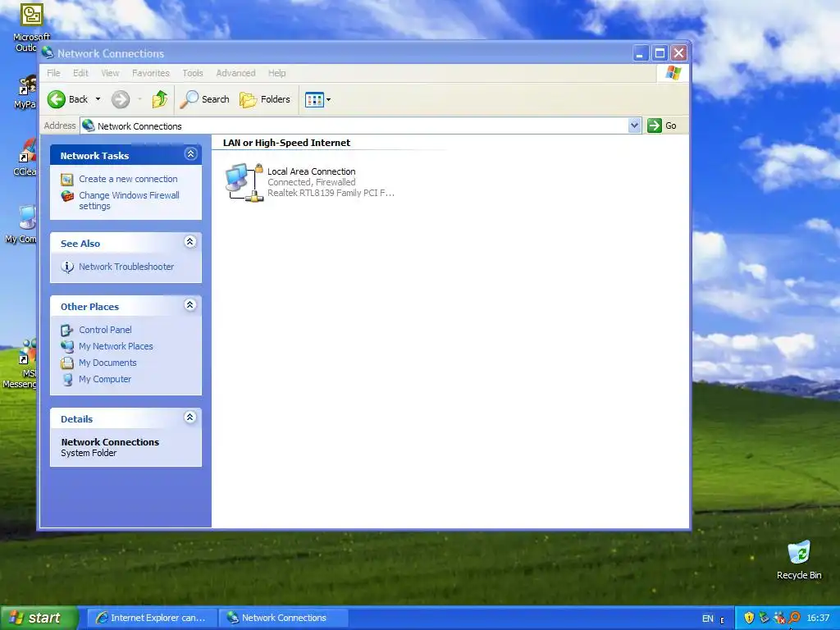Click the EN language indicator
This screenshot has width=840, height=630.
(x=708, y=619)
